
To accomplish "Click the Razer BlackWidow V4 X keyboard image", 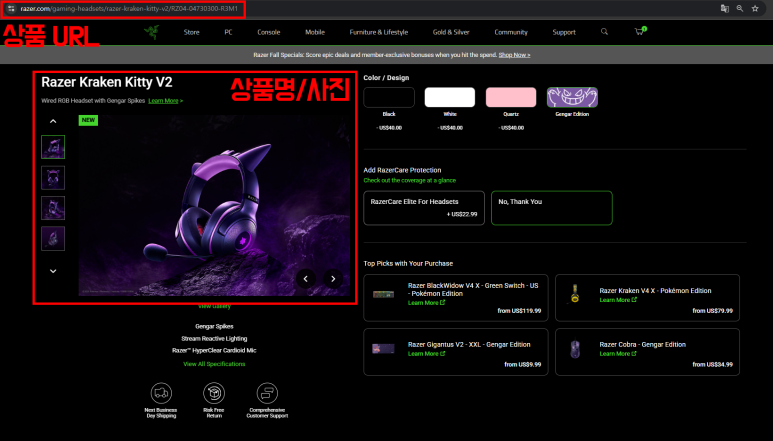I will pyautogui.click(x=384, y=294).
